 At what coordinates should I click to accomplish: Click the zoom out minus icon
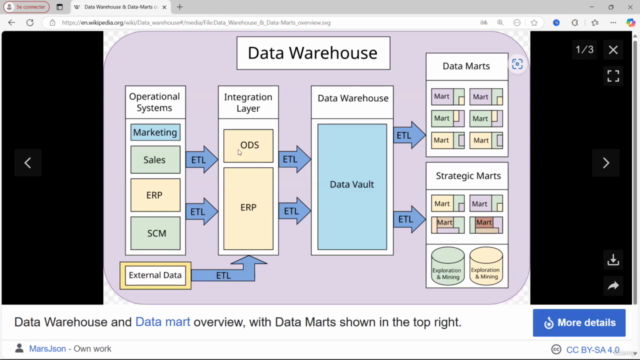tap(517, 23)
